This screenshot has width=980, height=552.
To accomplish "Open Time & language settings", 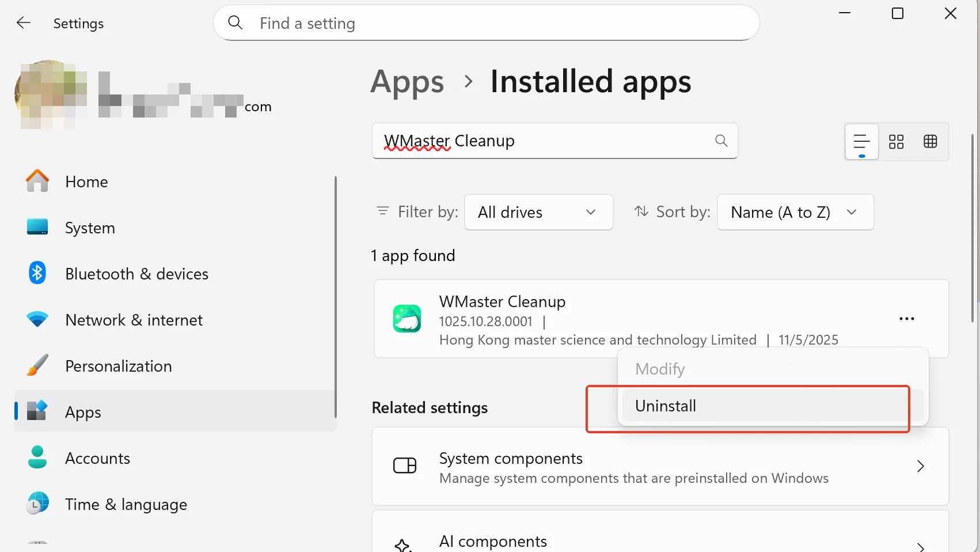I will point(126,504).
